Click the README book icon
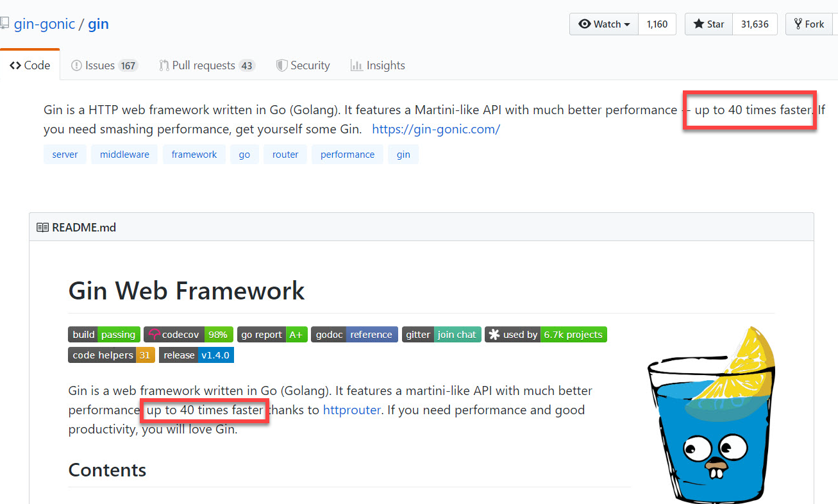Viewport: 838px width, 504px height. [42, 228]
